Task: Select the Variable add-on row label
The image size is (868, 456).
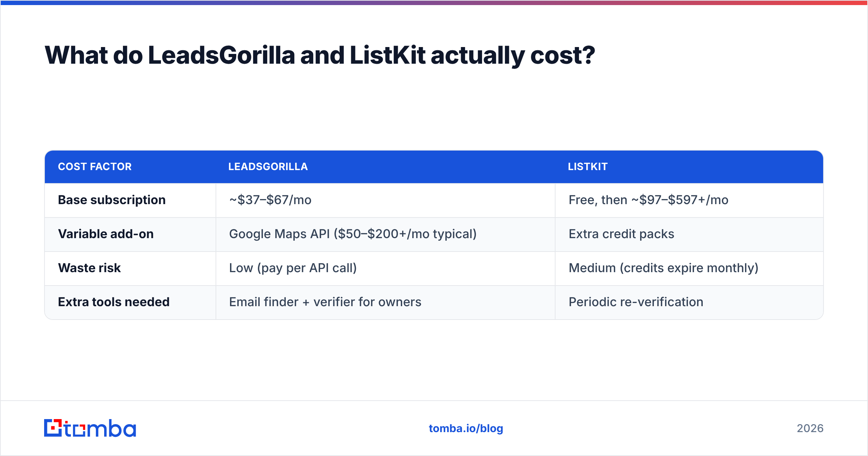Action: click(x=106, y=234)
